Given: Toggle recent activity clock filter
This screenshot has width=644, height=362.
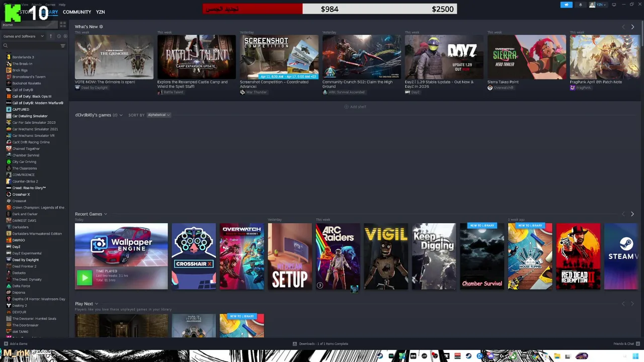Looking at the screenshot, I should [x=59, y=36].
